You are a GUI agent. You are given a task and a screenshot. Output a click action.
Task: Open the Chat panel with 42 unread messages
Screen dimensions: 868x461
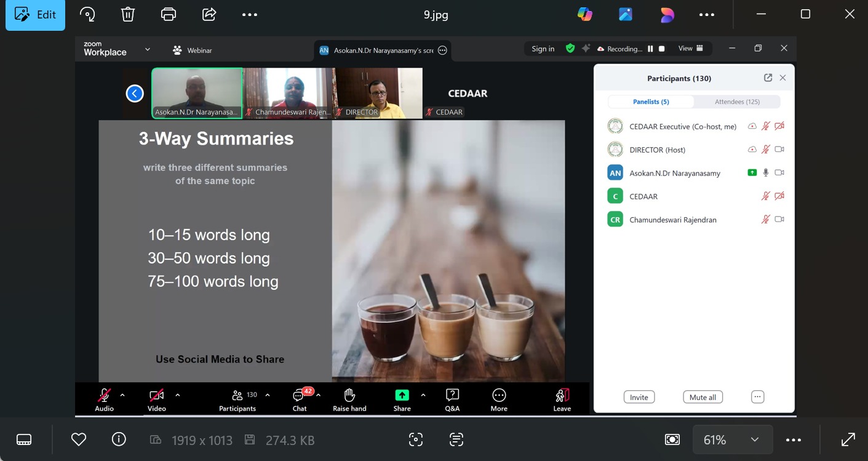click(x=300, y=399)
